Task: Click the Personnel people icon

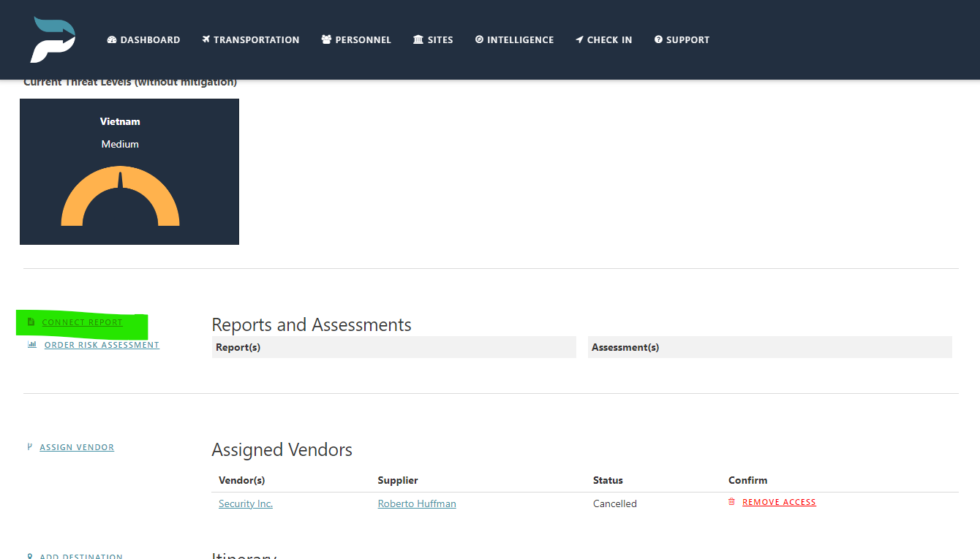Action: coord(326,40)
